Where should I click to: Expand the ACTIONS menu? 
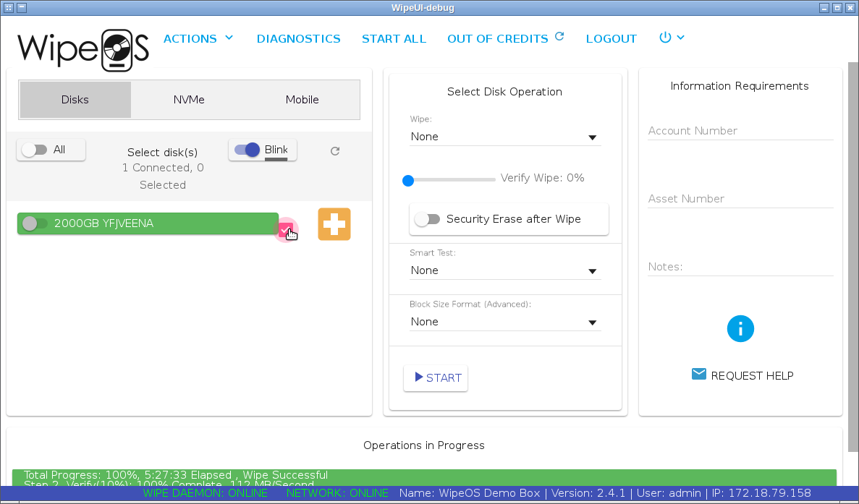[x=198, y=38]
